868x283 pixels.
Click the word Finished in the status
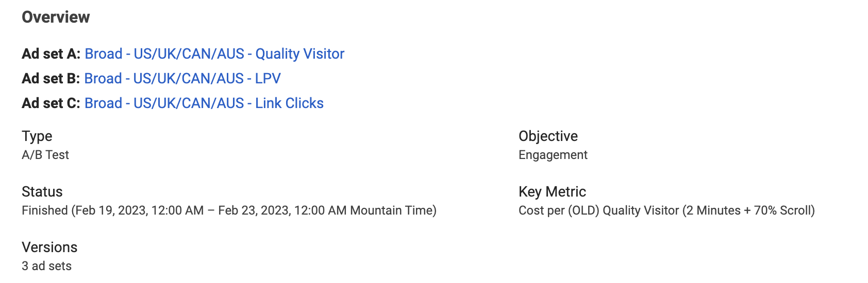tap(45, 210)
